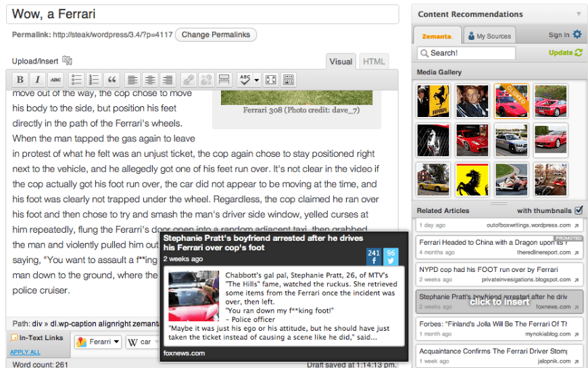Switch to the Zemanta tab
Screen dimensions: 588x368
click(x=437, y=36)
